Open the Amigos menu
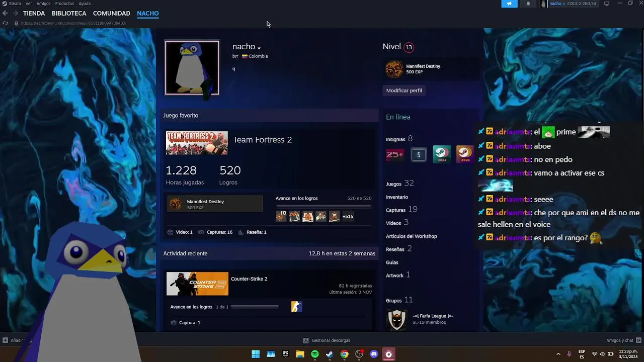The image size is (644, 362). tap(43, 4)
